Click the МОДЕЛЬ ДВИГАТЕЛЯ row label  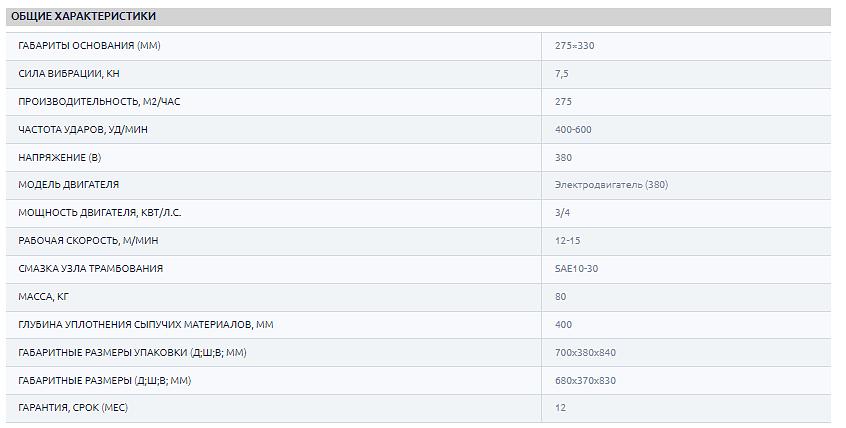pyautogui.click(x=69, y=185)
